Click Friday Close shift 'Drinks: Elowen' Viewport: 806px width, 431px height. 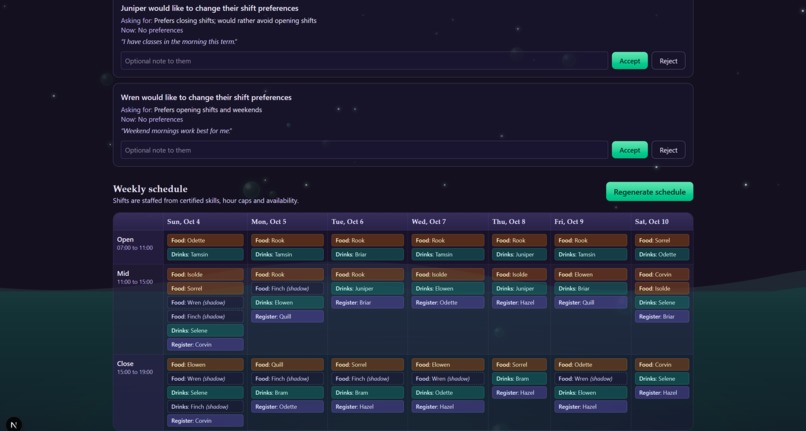coord(591,392)
